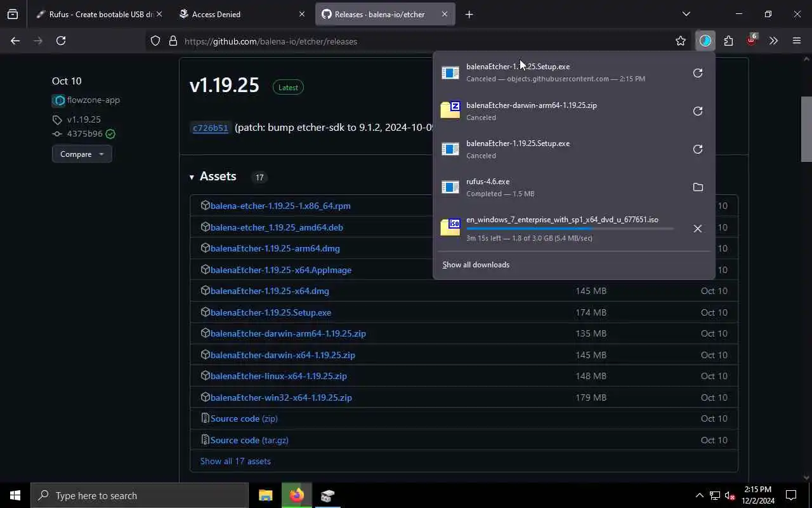Close the Rufus tab
This screenshot has width=812, height=508.
(159, 14)
